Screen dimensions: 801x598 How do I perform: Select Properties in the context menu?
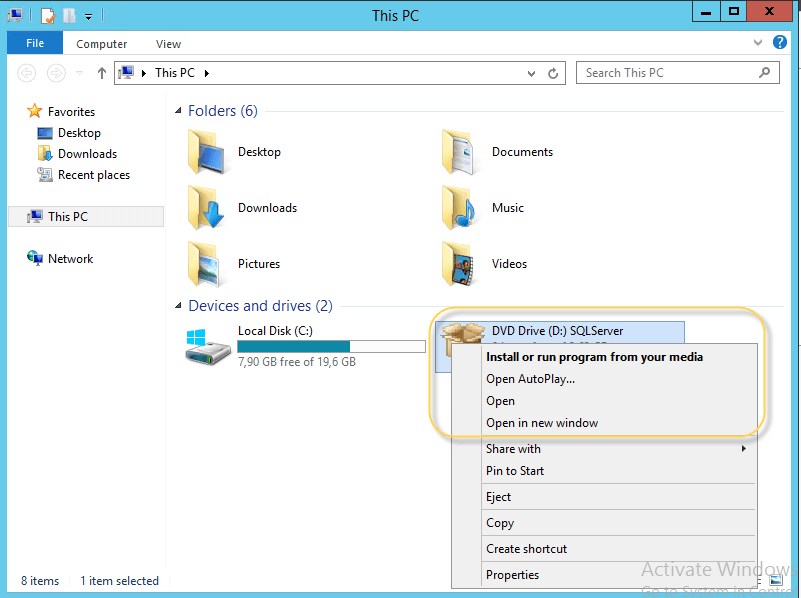(x=512, y=575)
